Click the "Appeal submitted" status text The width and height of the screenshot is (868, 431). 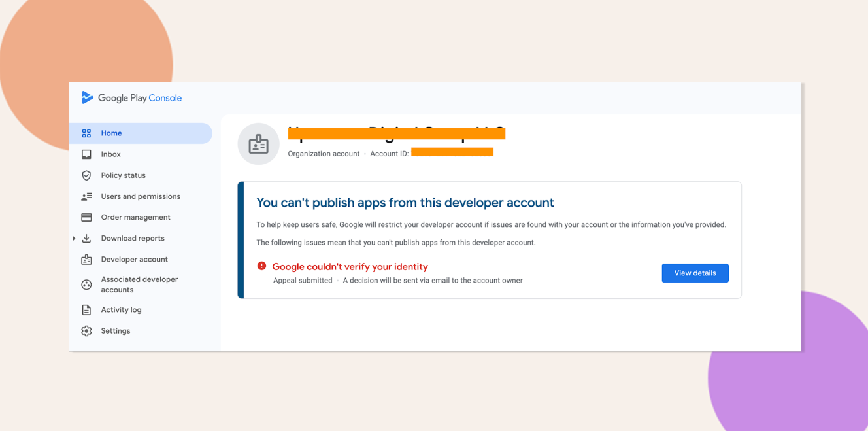coord(303,281)
